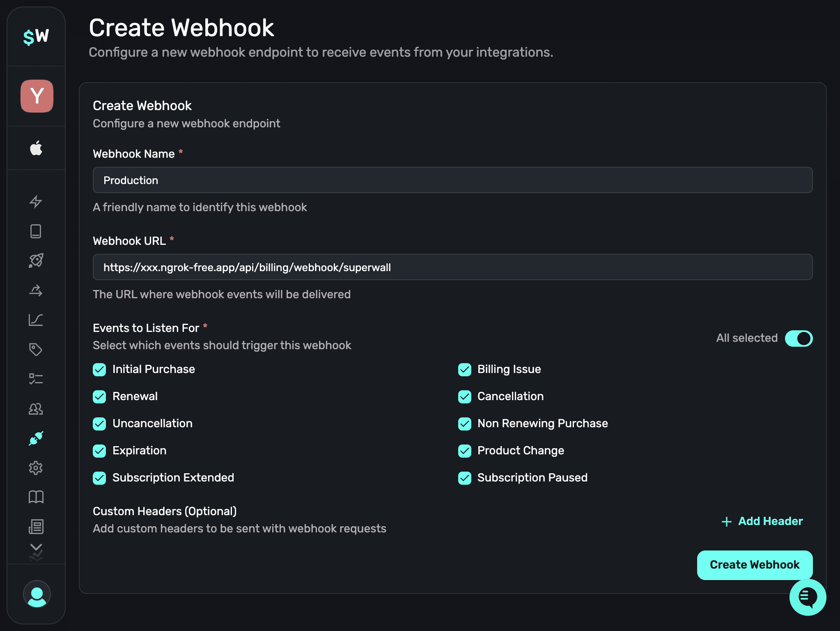The width and height of the screenshot is (840, 631).
Task: Open the products tag icon
Action: click(x=36, y=350)
